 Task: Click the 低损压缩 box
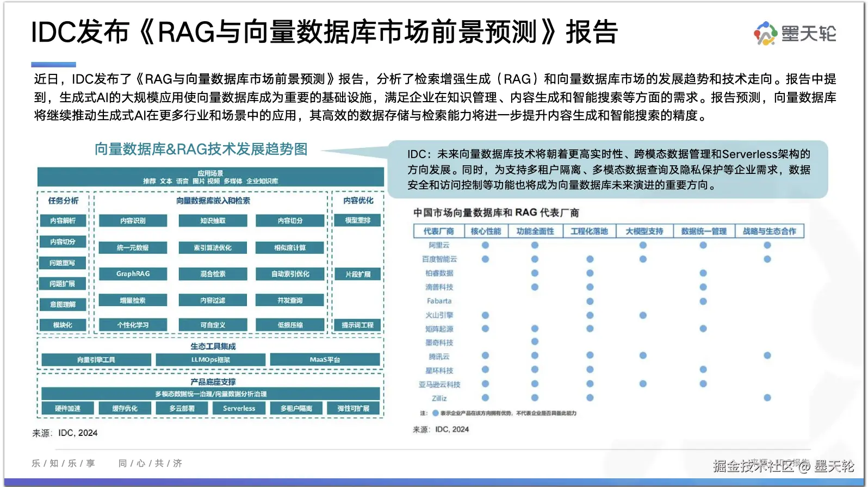290,325
